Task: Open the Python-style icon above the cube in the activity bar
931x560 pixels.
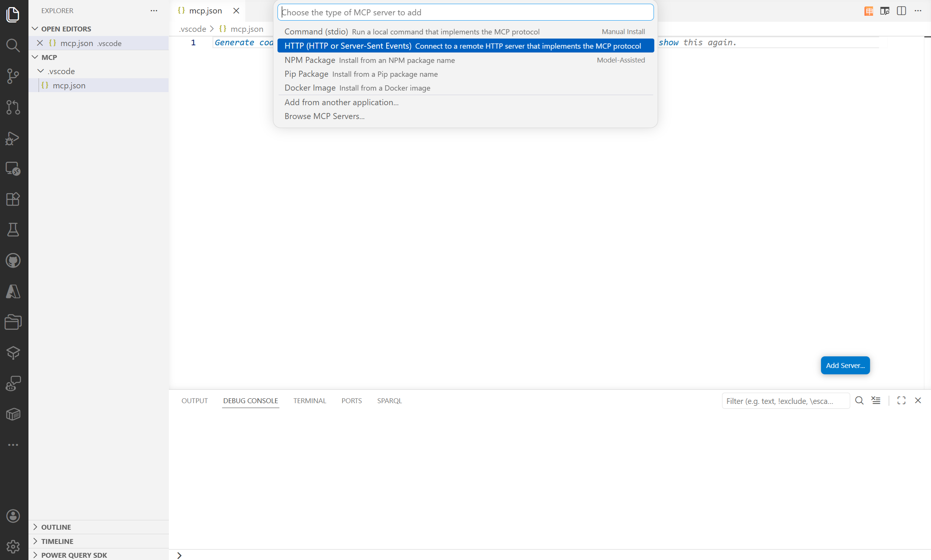Action: click(13, 383)
